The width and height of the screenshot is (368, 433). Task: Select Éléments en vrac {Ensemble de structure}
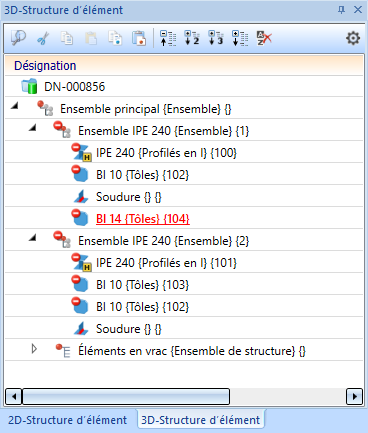192,351
